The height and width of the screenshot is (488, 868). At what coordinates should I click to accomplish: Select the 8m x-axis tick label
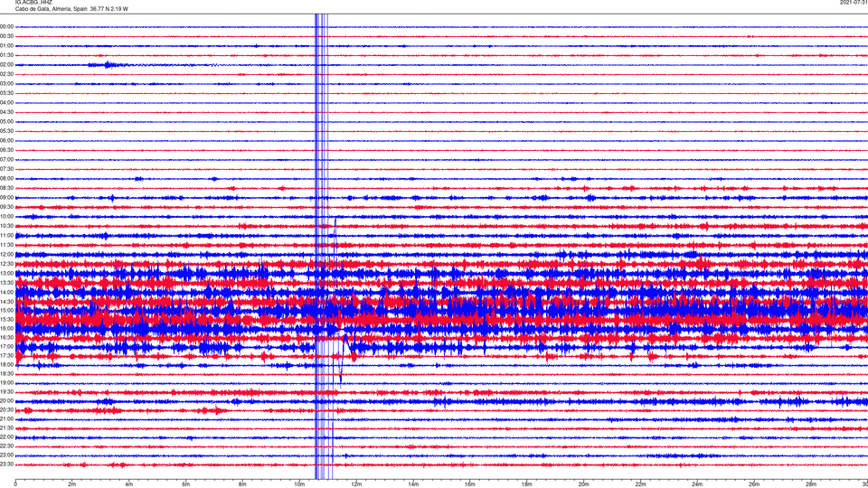point(242,484)
